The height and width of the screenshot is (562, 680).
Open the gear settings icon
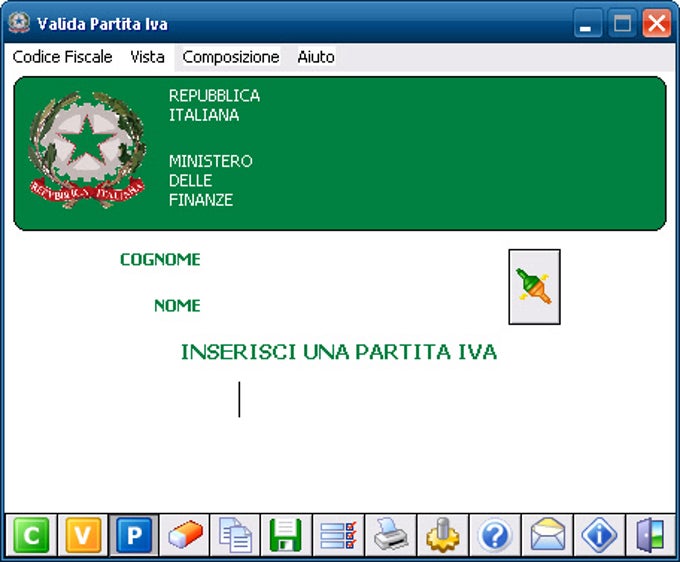click(443, 535)
